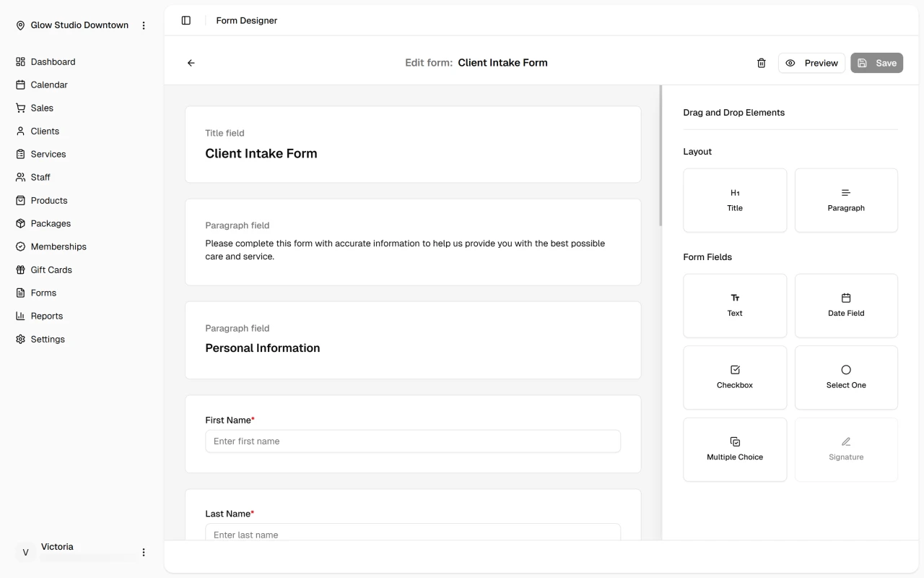Click the calendar icon on Date Field

pos(846,298)
